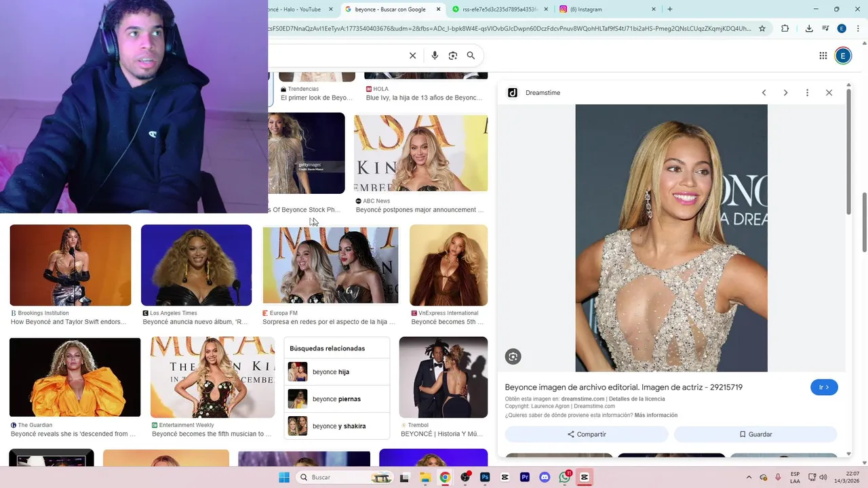868x488 pixels.
Task: Show hidden system tray icons
Action: pyautogui.click(x=749, y=477)
